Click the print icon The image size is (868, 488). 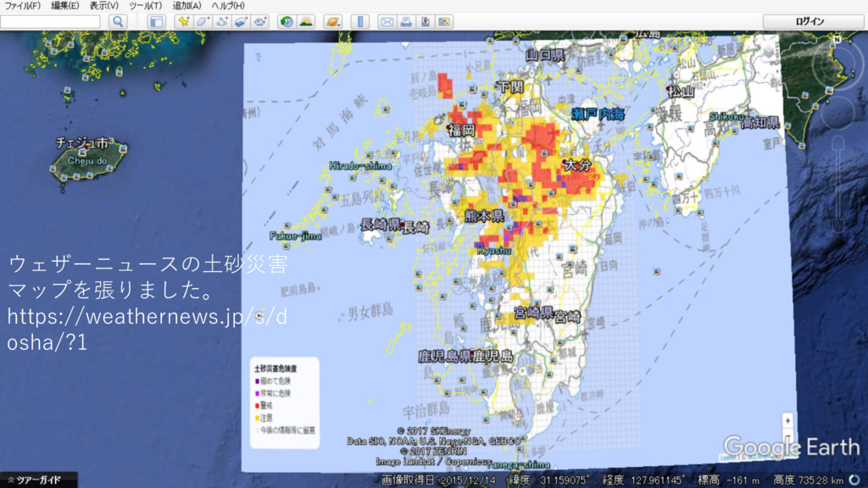(406, 21)
